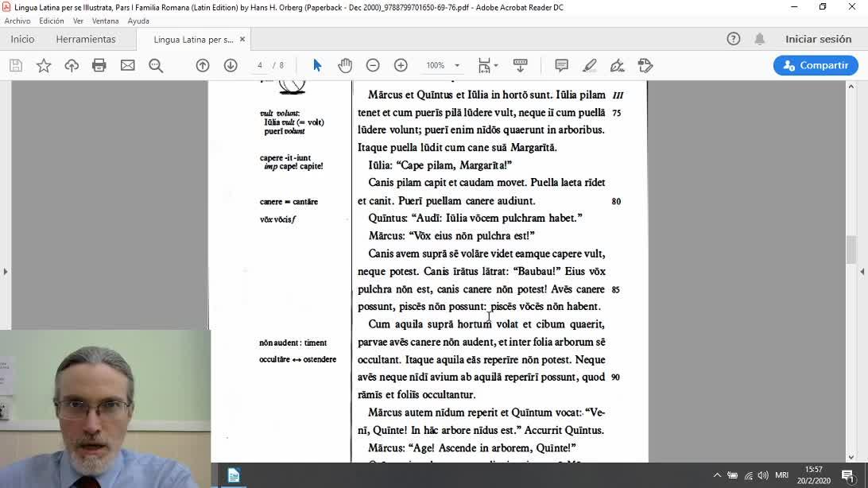
Task: Select the Lingua Latina per s... document tab
Action: [x=193, y=39]
